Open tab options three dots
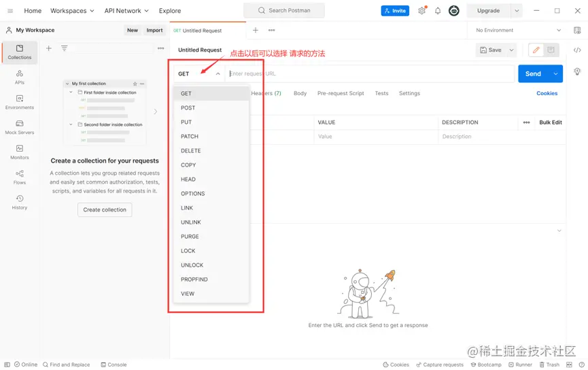Viewport: 588px width, 370px height. 271,30
